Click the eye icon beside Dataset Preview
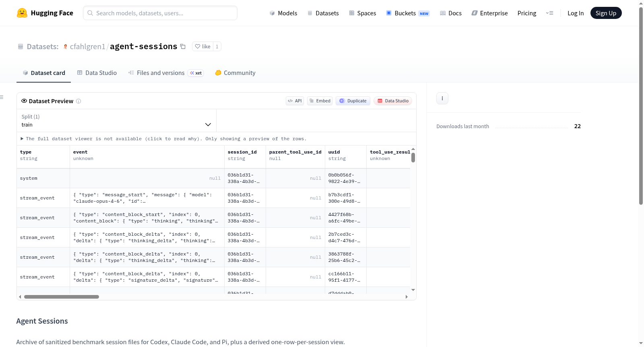The width and height of the screenshot is (644, 347). point(24,101)
